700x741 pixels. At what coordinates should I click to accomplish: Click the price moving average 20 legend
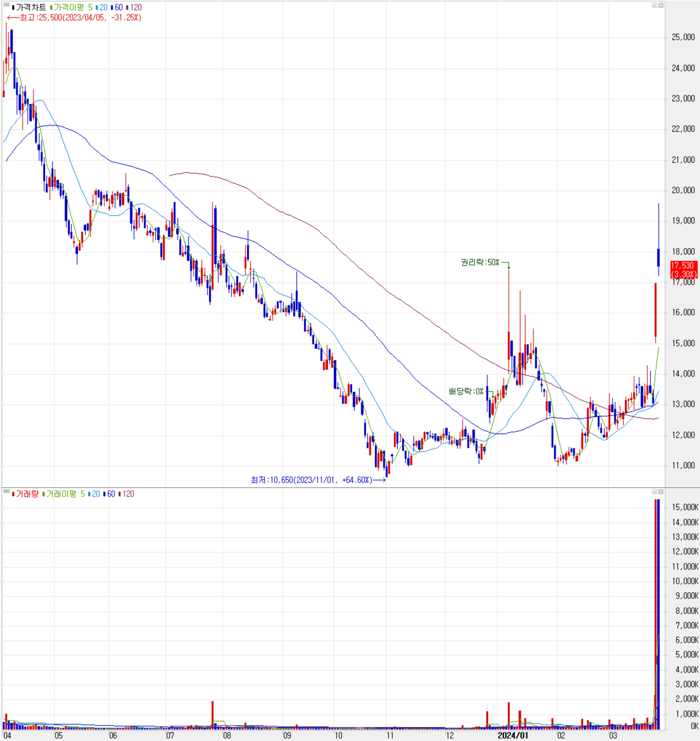pos(102,8)
